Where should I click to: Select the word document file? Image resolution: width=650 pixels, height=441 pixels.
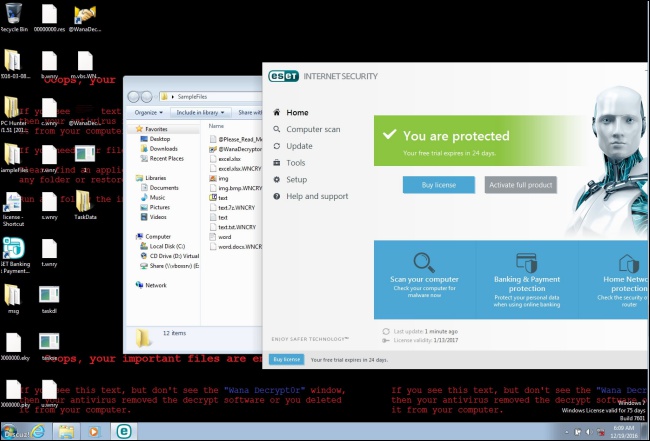click(221, 237)
